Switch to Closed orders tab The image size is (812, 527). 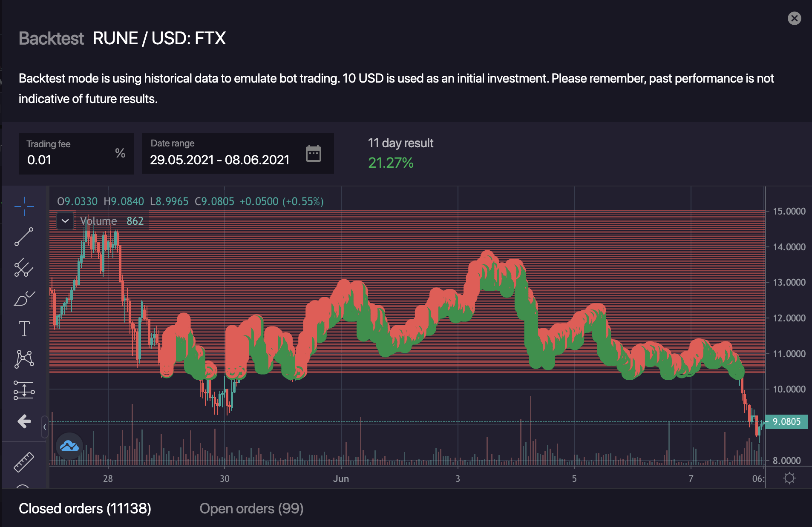tap(85, 508)
